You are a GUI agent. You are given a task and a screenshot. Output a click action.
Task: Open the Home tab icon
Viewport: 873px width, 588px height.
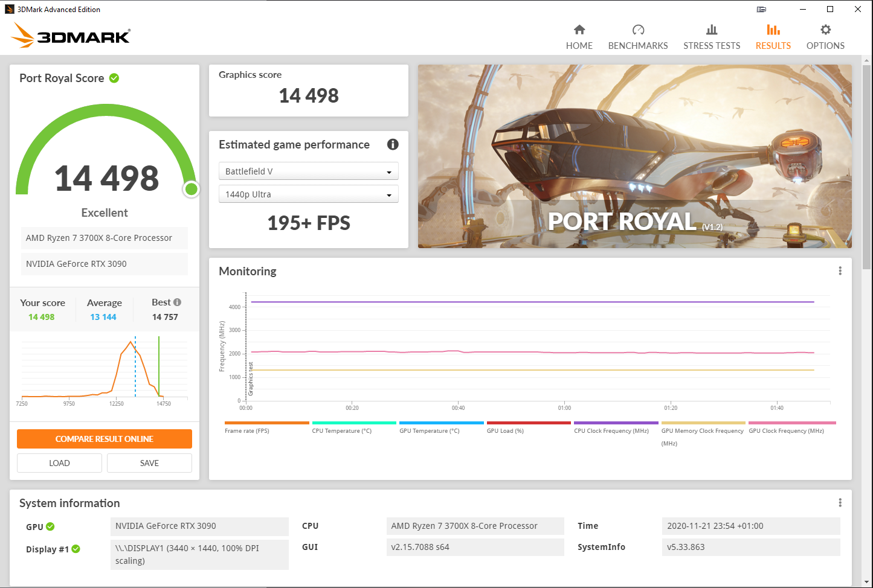pos(579,30)
